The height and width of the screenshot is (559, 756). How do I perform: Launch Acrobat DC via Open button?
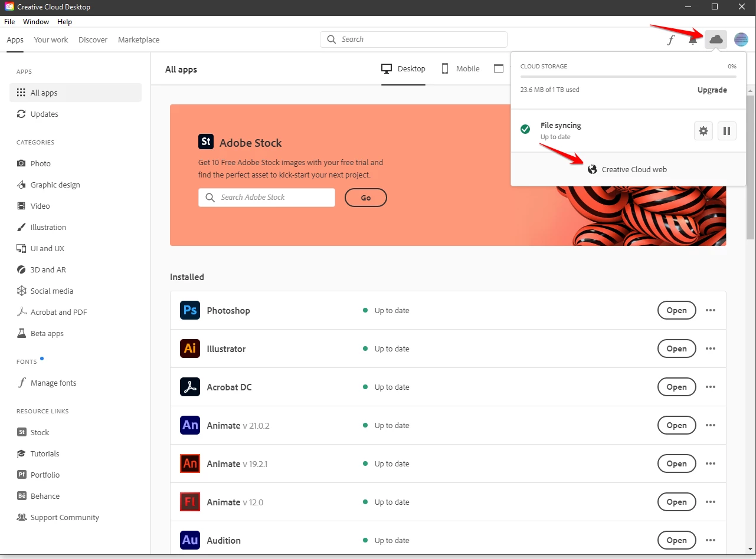pyautogui.click(x=677, y=387)
